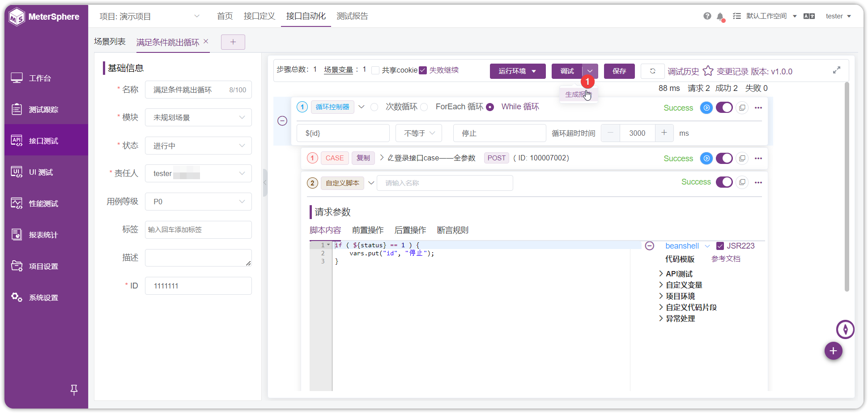The height and width of the screenshot is (413, 868).
Task: Switch to 前置操作 tab
Action: [368, 230]
